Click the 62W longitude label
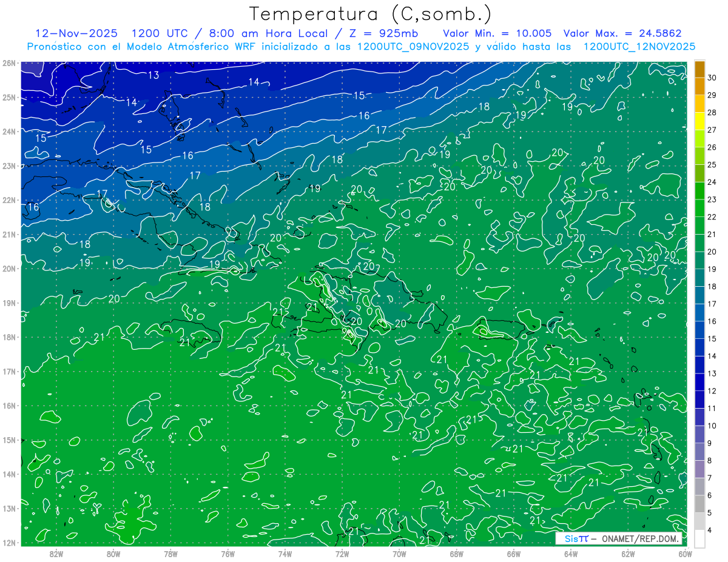Viewport: 728px width, 562px height. click(628, 554)
